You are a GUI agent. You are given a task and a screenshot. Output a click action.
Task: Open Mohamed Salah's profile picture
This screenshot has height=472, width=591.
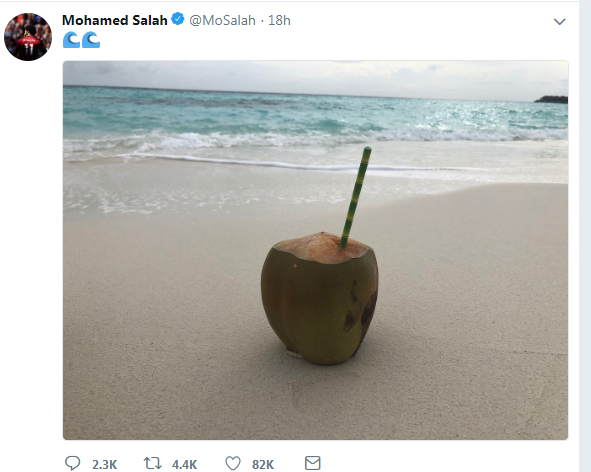(x=28, y=37)
